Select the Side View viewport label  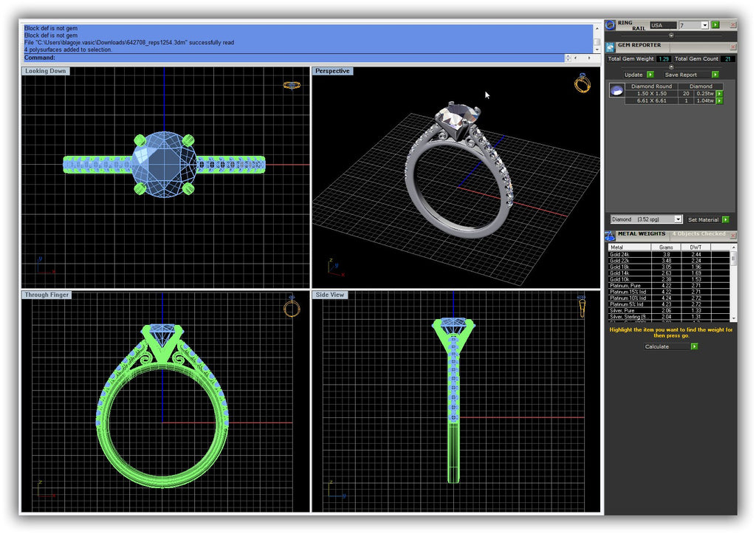tap(331, 295)
